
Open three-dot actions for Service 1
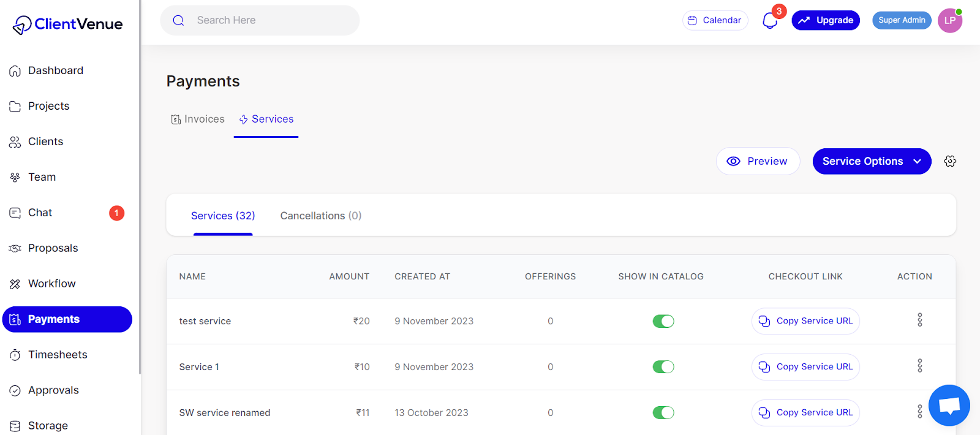point(919,366)
